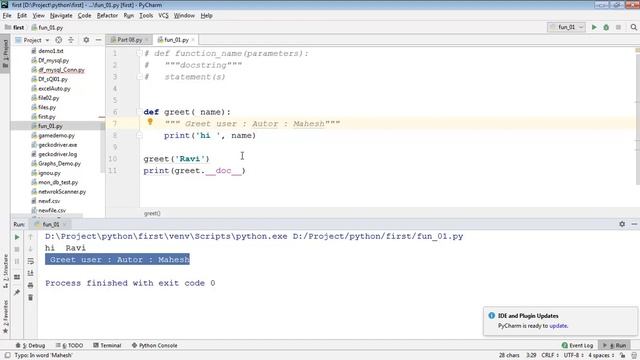
Task: Click restore layout icon in Run panel
Action: point(17,277)
